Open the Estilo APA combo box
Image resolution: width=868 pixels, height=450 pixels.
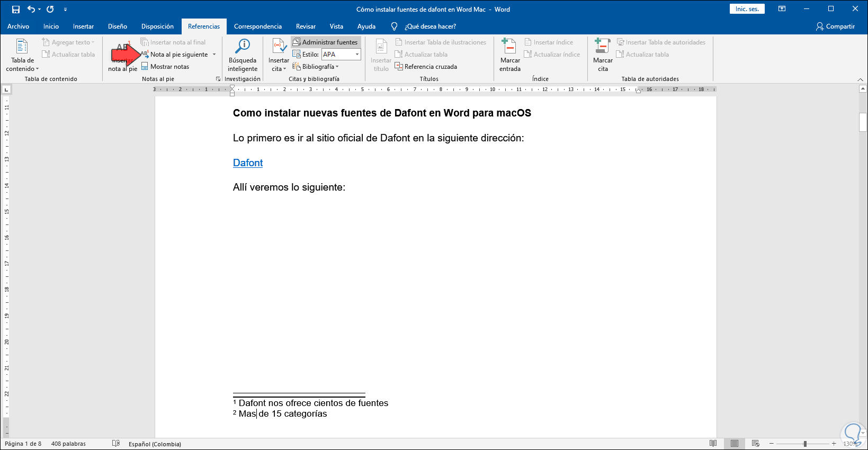341,55
